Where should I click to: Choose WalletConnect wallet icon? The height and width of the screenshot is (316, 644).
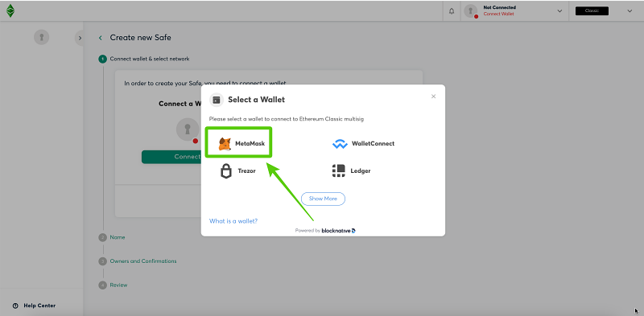coord(340,144)
